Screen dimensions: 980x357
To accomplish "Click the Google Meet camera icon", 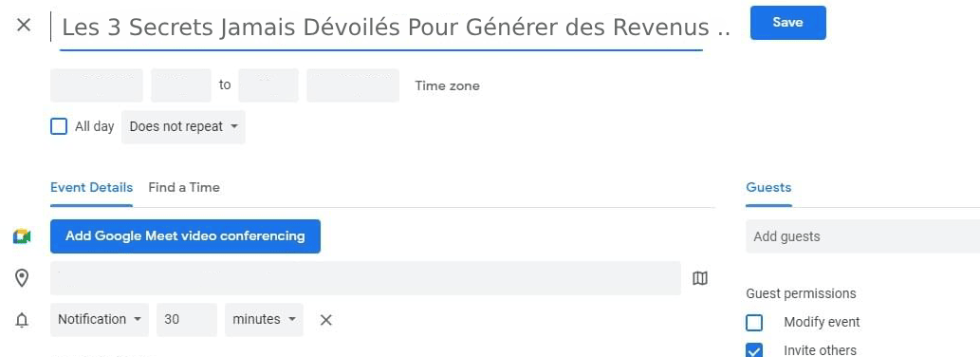I will (22, 236).
